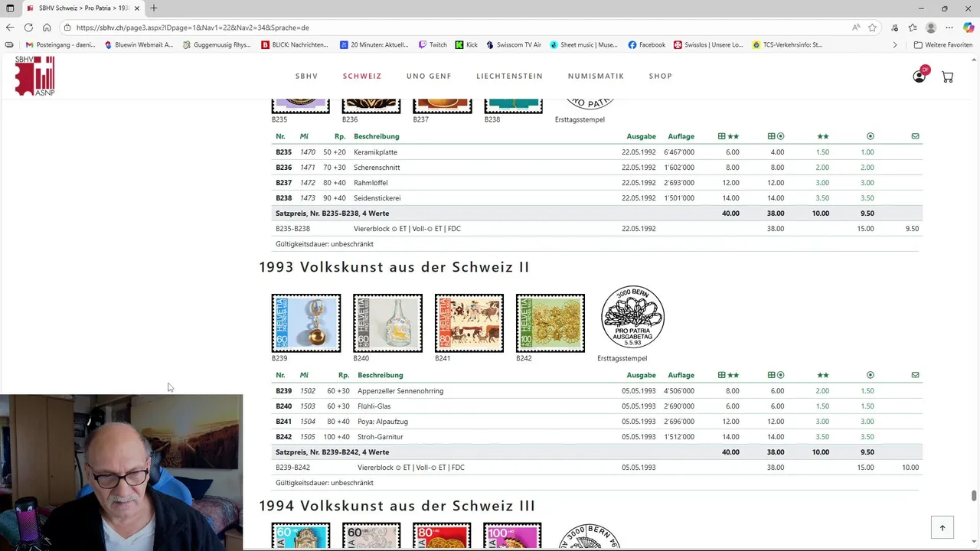Click the B241 Alpaufzug stamp image
The width and height of the screenshot is (980, 551).
(x=469, y=323)
